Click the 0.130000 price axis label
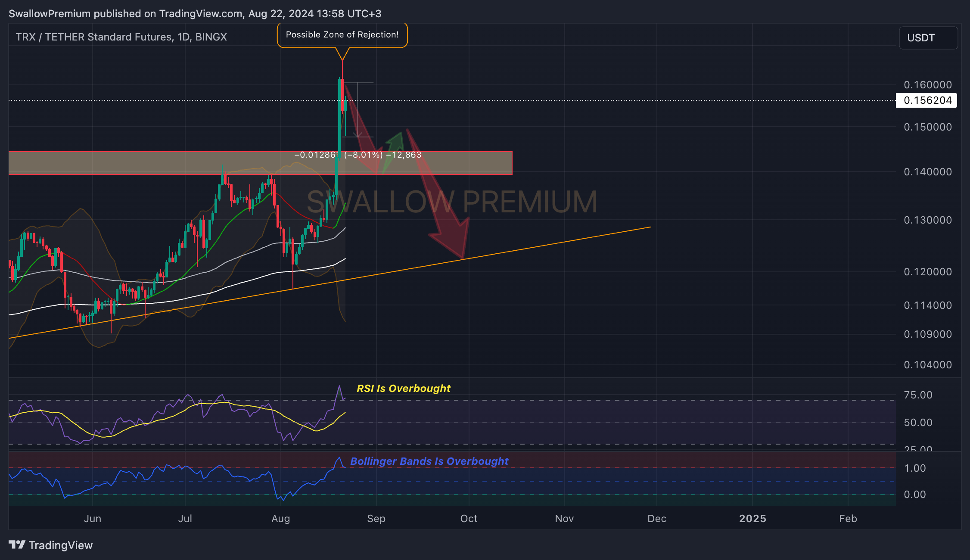 tap(927, 220)
